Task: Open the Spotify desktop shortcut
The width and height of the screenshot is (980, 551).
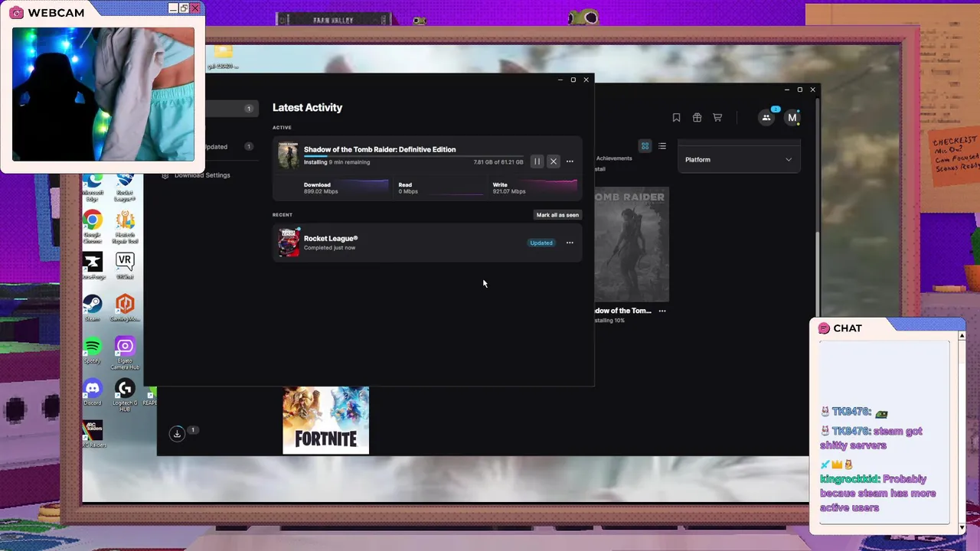Action: [x=93, y=350]
